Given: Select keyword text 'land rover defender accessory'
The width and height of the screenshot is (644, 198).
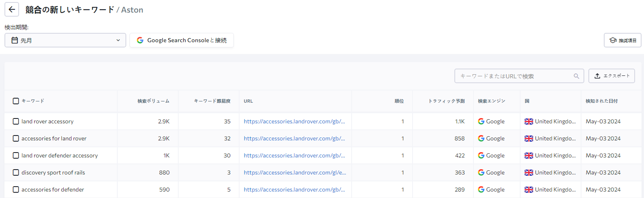Looking at the screenshot, I should pos(60,155).
